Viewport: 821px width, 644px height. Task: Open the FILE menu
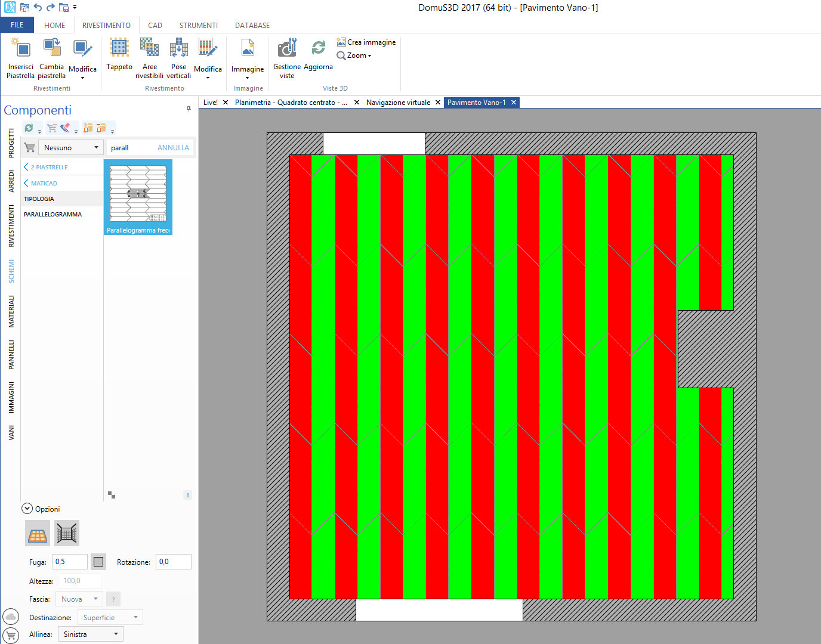coord(17,25)
